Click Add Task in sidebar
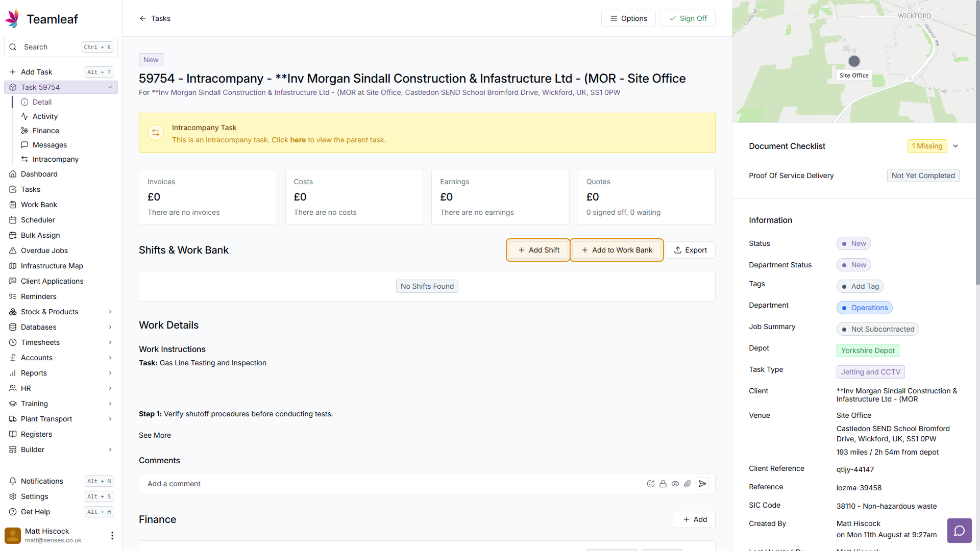980x551 pixels. [61, 72]
